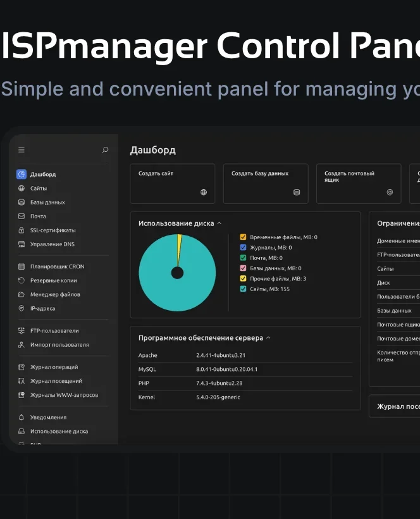Open Импорт пользователя sidebar link
This screenshot has height=519, width=420.
59,344
